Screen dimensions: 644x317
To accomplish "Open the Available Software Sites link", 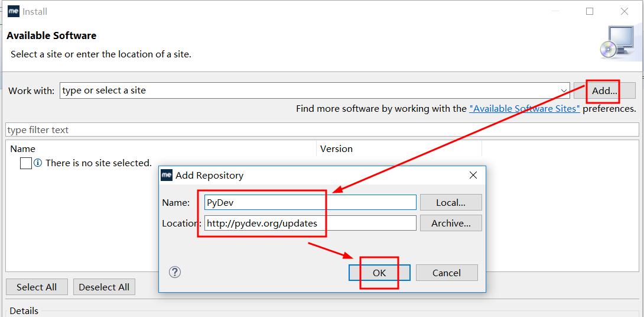I will pos(525,109).
